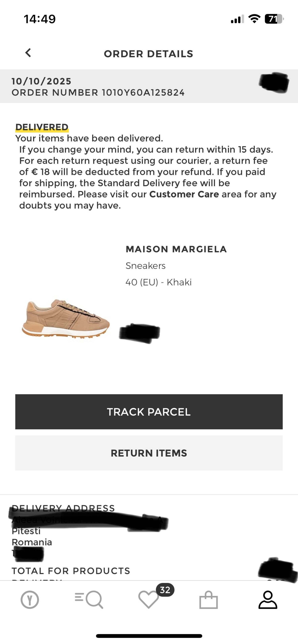Open the shopping bag icon
The height and width of the screenshot is (644, 298).
click(x=208, y=600)
